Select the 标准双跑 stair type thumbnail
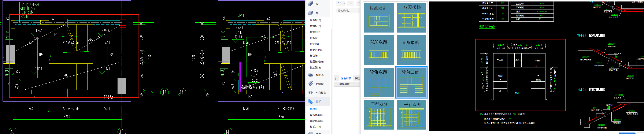 [x=379, y=18]
